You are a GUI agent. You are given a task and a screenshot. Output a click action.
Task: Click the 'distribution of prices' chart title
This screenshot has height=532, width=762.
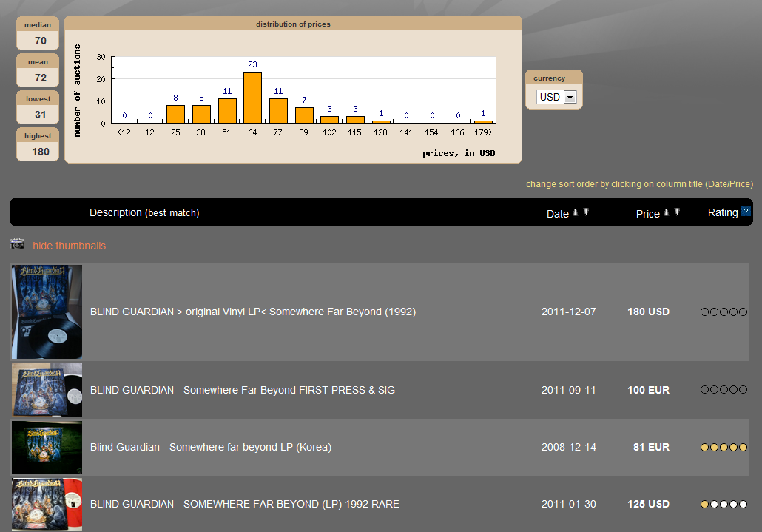coord(293,24)
